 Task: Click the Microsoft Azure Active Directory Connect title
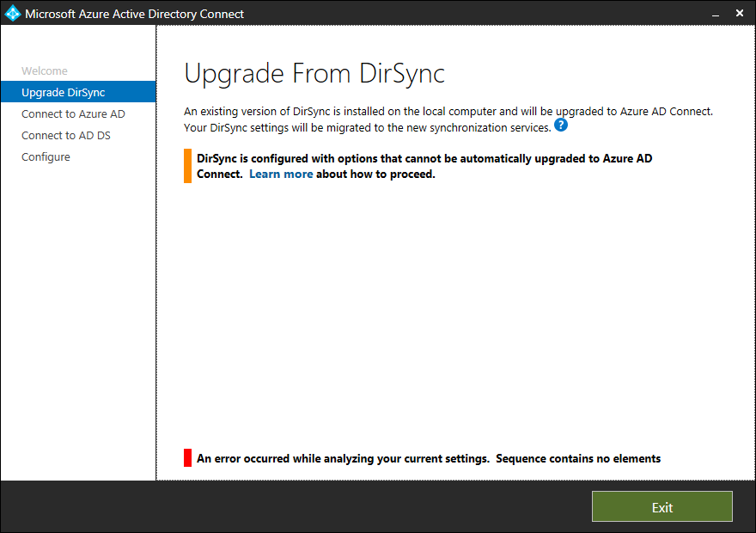coord(135,14)
